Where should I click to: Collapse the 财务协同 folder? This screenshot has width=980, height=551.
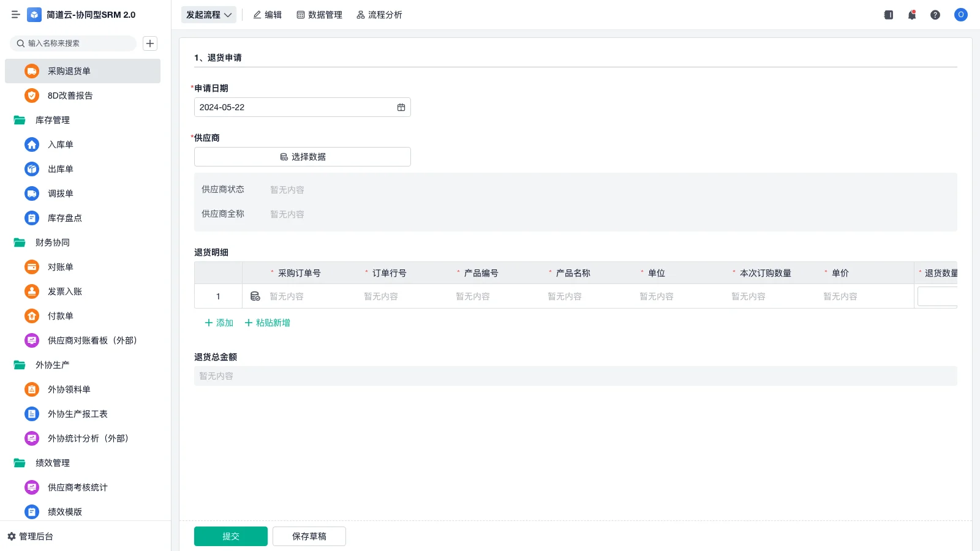[20, 242]
